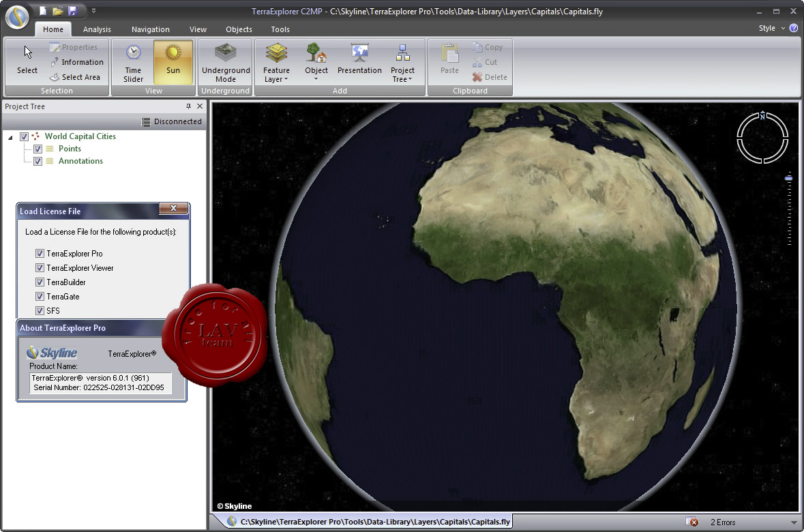Switch to the Home ribbon tab

pyautogui.click(x=53, y=29)
